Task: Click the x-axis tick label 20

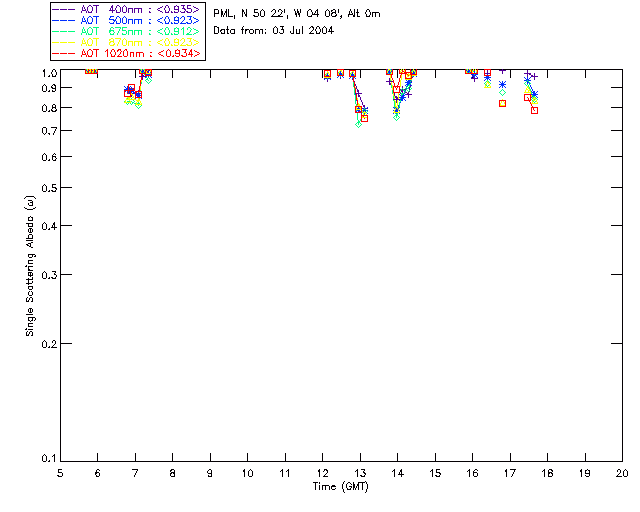Action: 622,473
